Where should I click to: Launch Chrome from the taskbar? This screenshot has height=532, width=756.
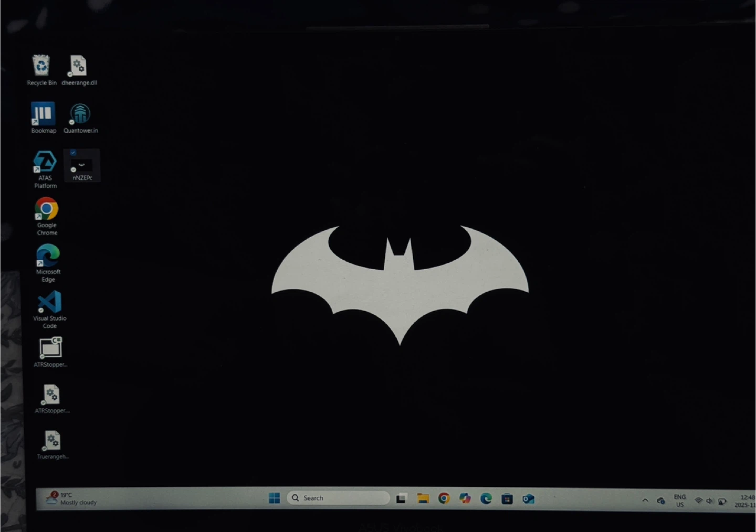pos(444,498)
